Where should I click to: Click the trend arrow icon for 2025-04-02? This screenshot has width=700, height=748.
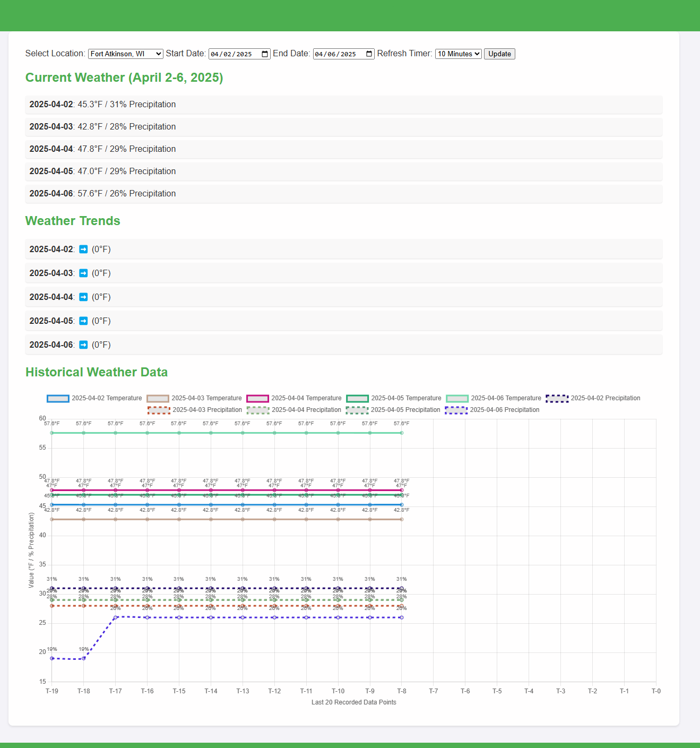pos(83,250)
